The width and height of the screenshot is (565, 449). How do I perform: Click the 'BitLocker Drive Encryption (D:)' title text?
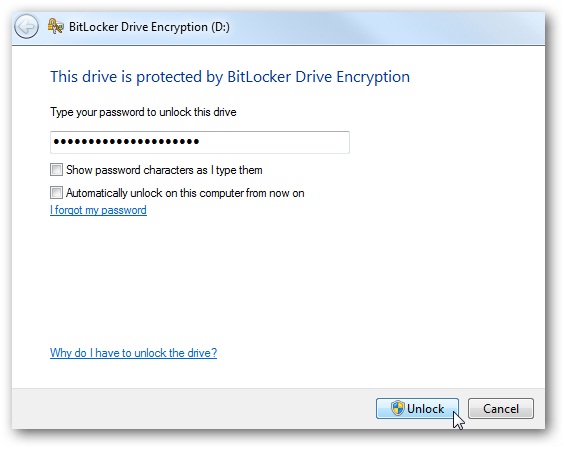149,27
